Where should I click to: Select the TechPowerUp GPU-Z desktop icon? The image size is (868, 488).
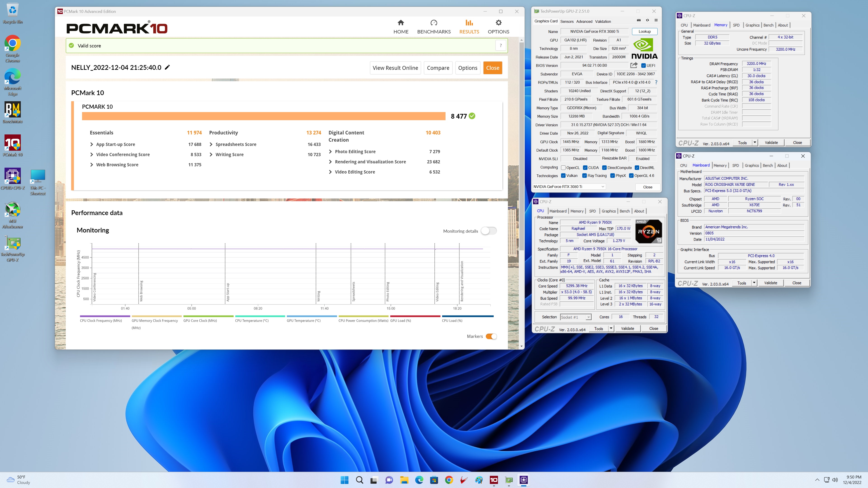click(x=12, y=248)
